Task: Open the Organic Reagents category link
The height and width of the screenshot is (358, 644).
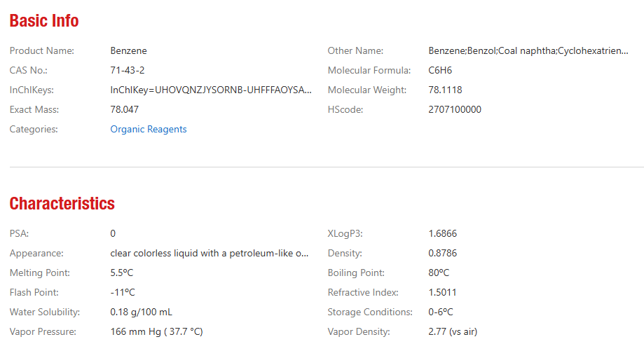Action: click(x=149, y=129)
